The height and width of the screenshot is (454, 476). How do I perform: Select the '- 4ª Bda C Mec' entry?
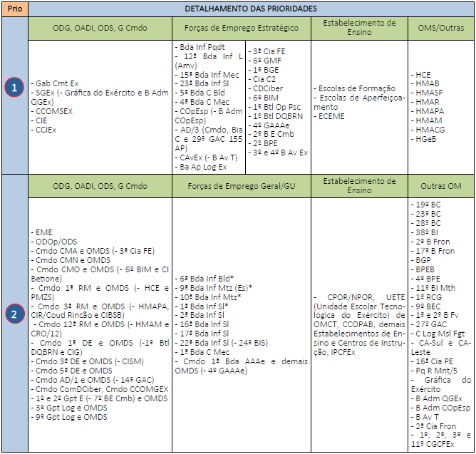tap(202, 102)
